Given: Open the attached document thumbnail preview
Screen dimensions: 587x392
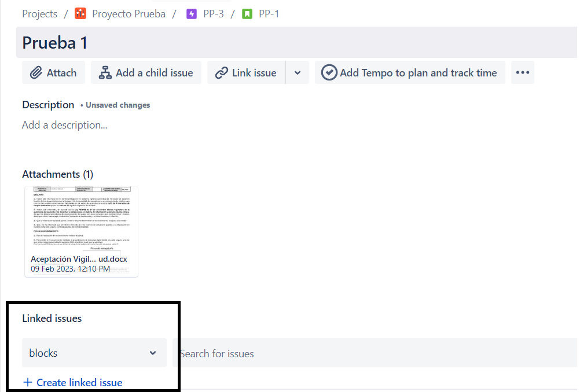Looking at the screenshot, I should (x=81, y=218).
